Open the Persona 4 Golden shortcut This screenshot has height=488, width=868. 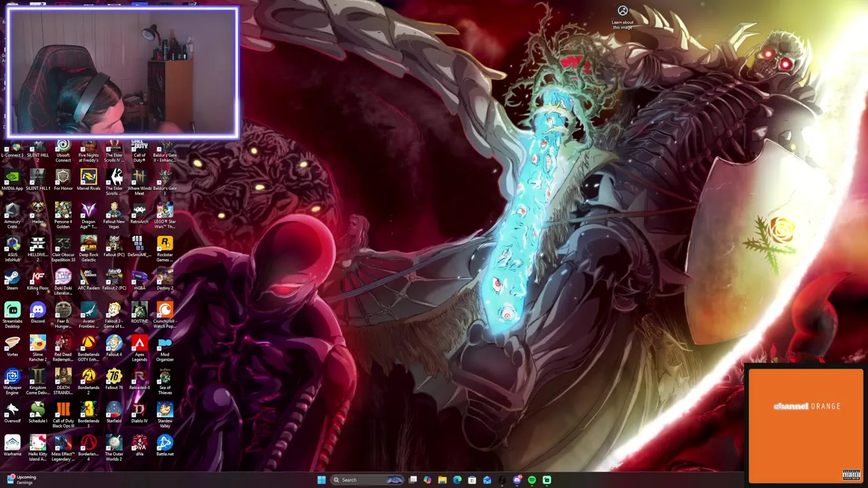click(63, 216)
